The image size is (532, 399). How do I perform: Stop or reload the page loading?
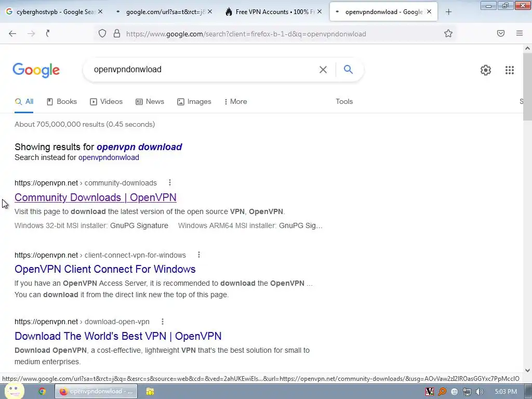pyautogui.click(x=48, y=33)
